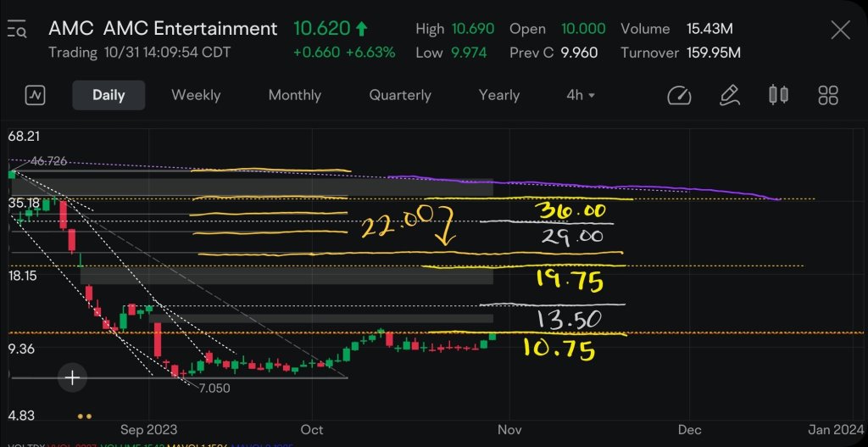Click the Prev C value 9.960
This screenshot has width=868, height=447.
(579, 53)
